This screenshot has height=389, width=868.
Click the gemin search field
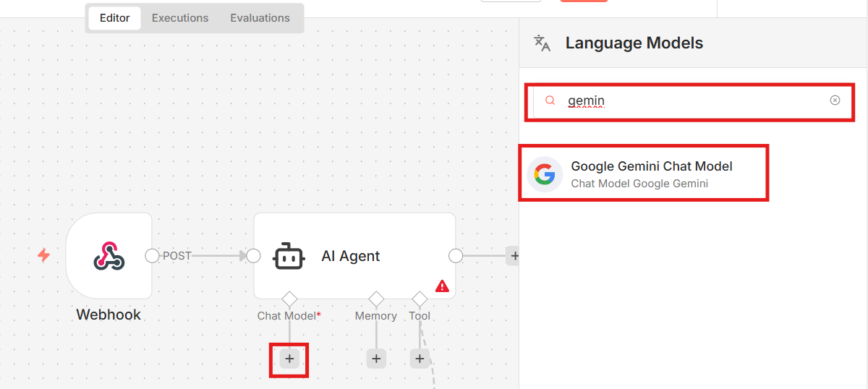click(689, 101)
